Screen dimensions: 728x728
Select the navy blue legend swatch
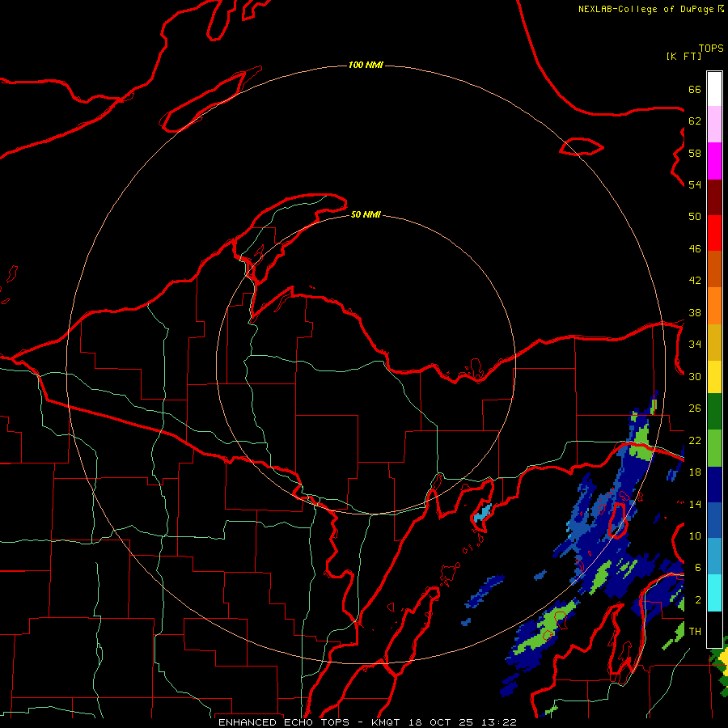coord(714,485)
